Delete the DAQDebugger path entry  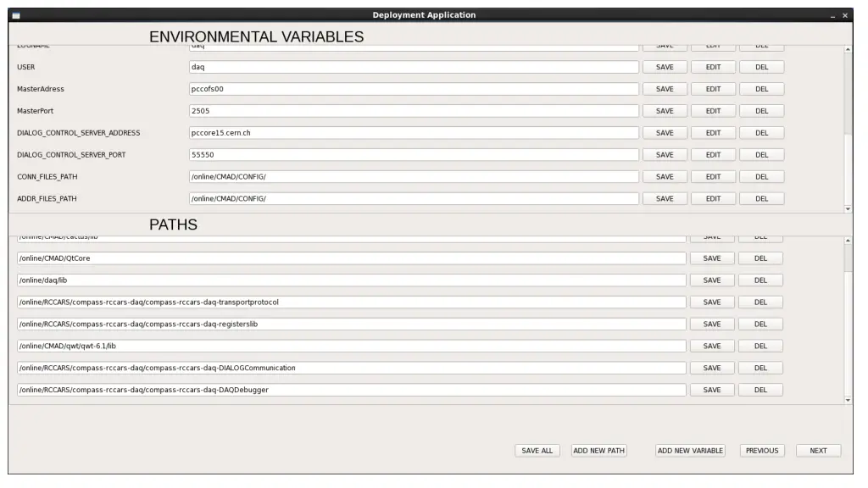point(760,391)
